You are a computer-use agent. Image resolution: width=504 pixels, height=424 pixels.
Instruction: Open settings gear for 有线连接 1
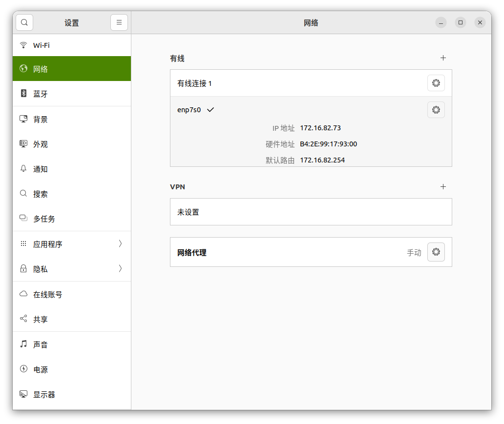[436, 83]
